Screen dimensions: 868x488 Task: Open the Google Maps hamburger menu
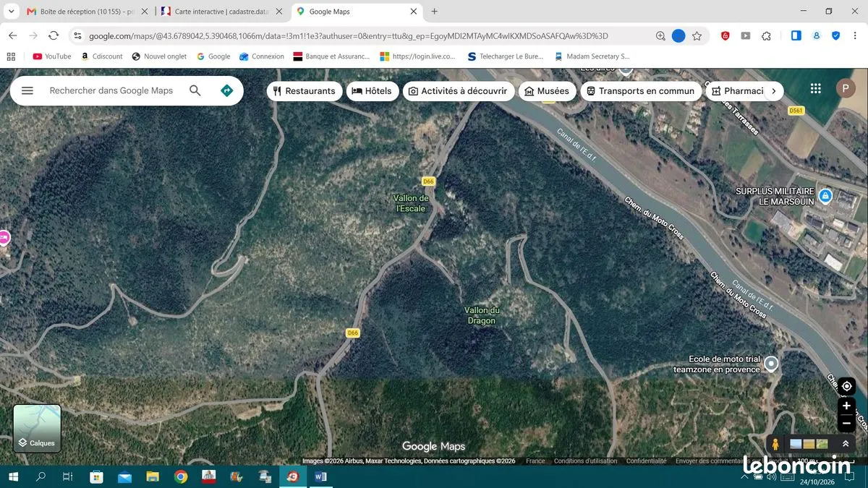point(27,90)
